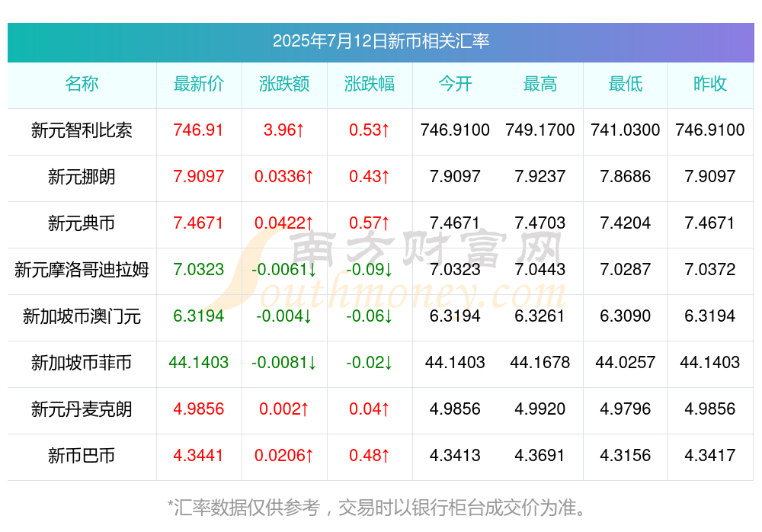Screen dimensions: 762x532
Task: Click the high value '44.1678'
Action: [x=540, y=362]
